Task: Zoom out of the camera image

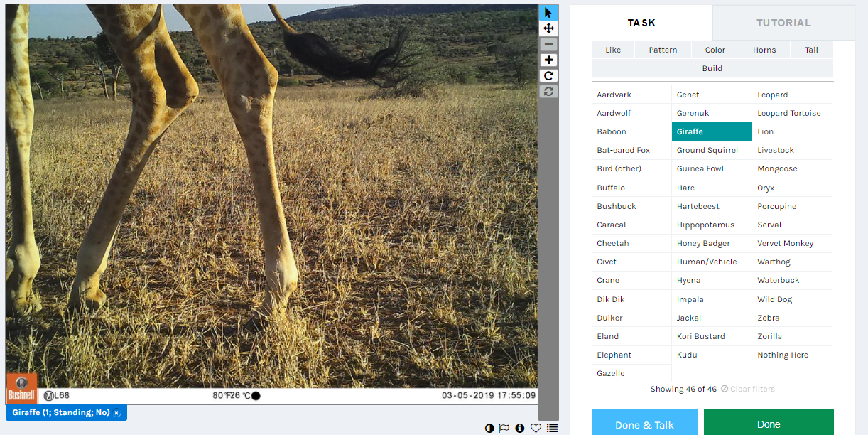Action: pos(548,44)
